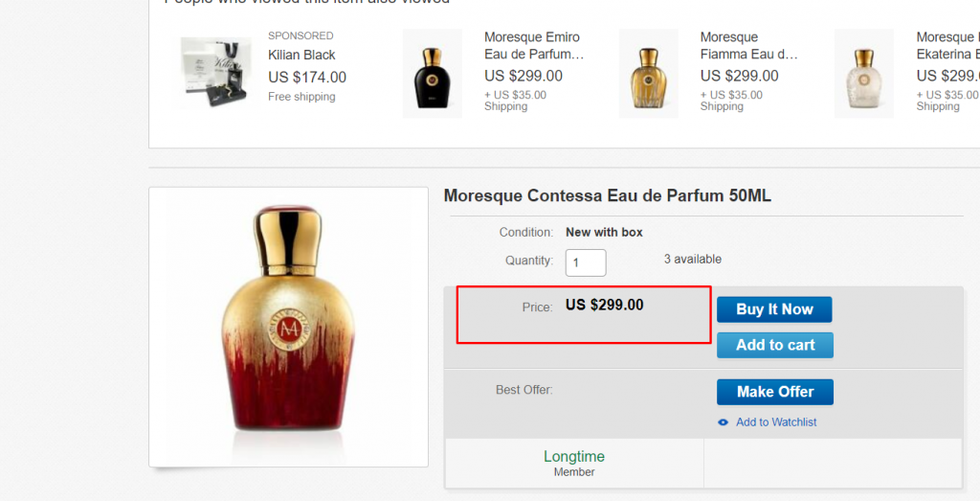The height and width of the screenshot is (501, 980).
Task: Click the US $174.00 Kilian price
Action: (307, 78)
